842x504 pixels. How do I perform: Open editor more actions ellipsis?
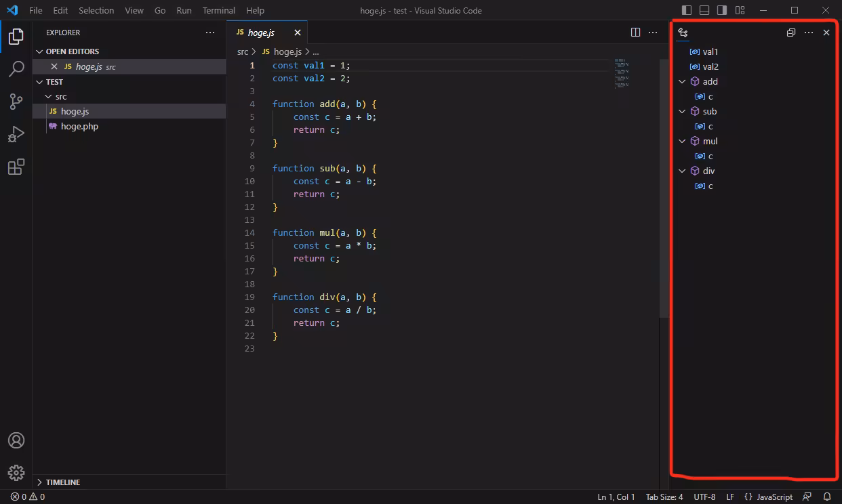[x=653, y=33]
